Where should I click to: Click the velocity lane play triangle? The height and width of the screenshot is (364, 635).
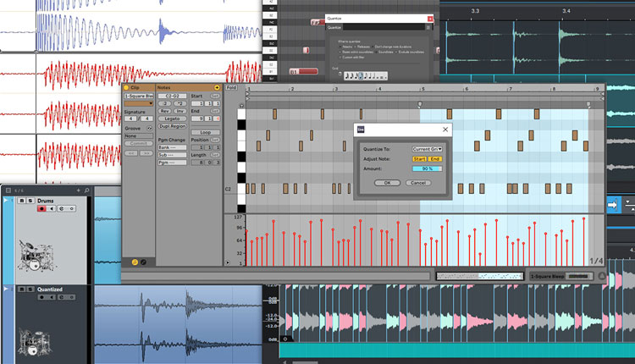(228, 263)
